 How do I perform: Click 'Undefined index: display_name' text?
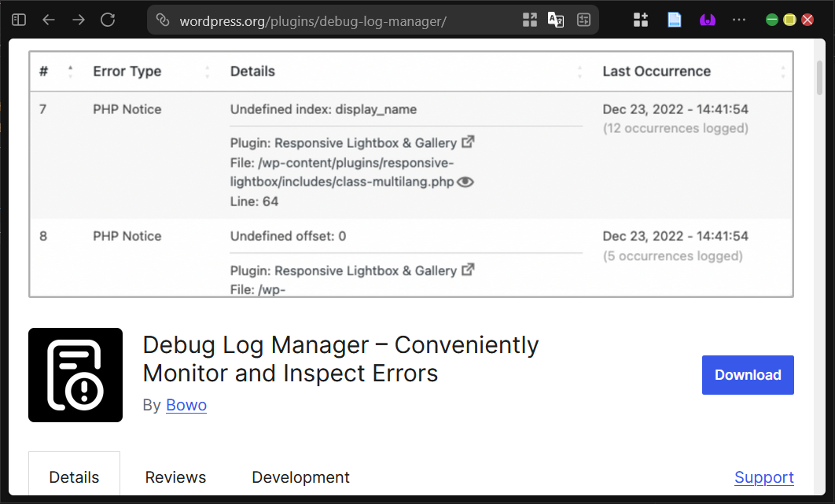323,109
